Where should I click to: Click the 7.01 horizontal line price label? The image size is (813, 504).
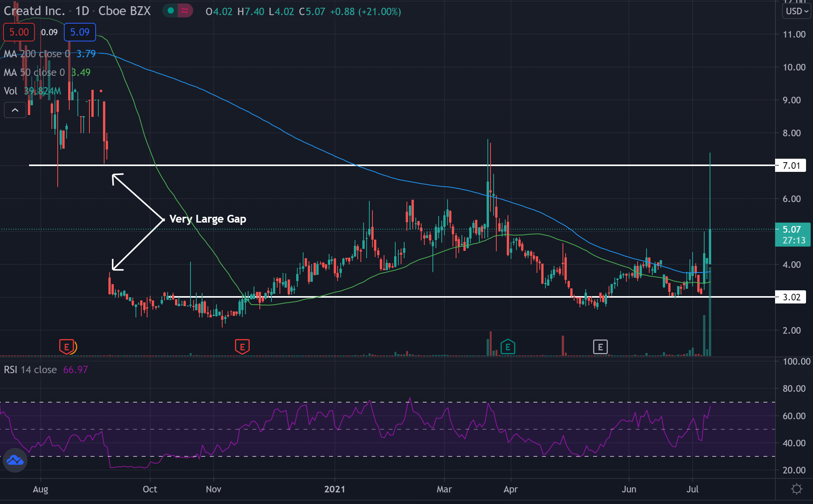(791, 166)
